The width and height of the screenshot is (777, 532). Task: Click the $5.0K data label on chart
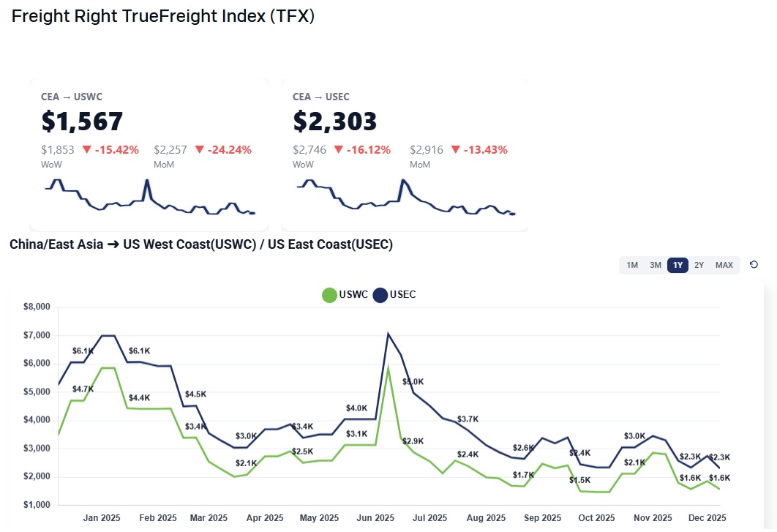(413, 382)
